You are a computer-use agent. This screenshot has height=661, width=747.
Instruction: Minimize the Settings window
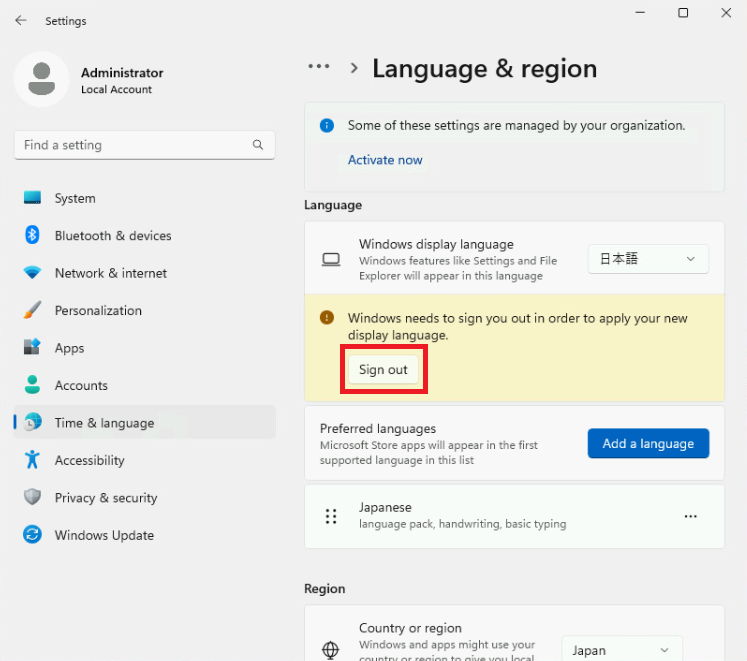click(x=640, y=13)
